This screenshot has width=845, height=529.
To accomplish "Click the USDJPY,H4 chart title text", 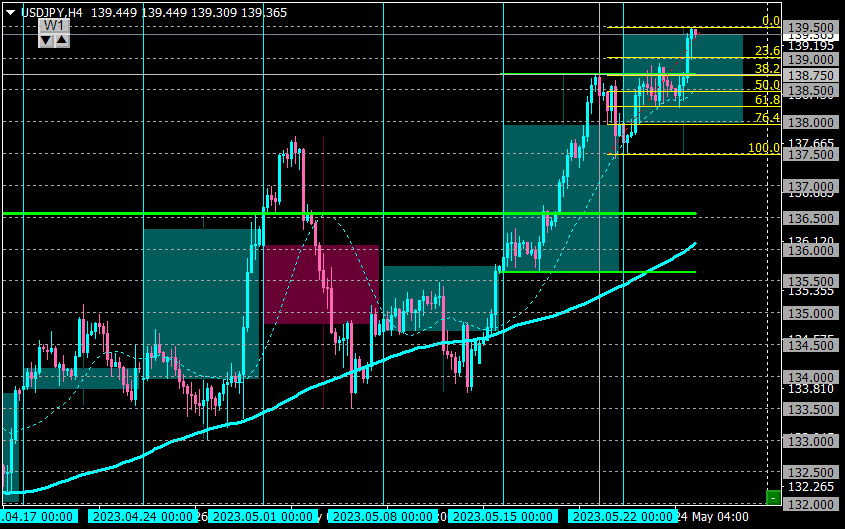I will 52,12.
